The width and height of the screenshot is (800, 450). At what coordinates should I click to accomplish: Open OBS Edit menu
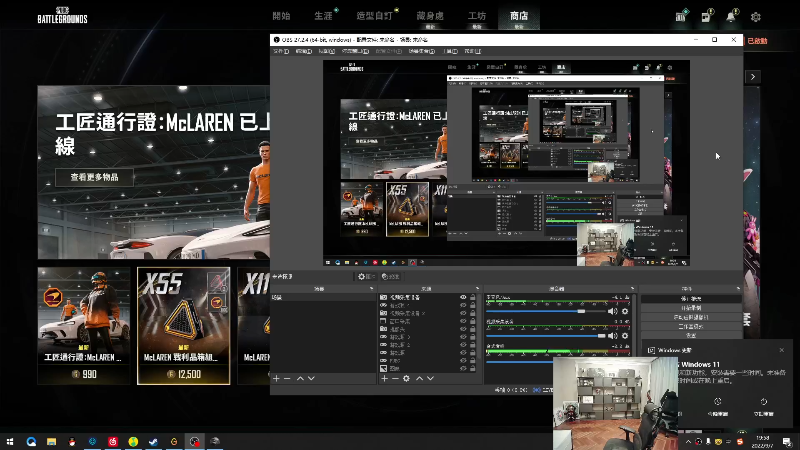(304, 51)
